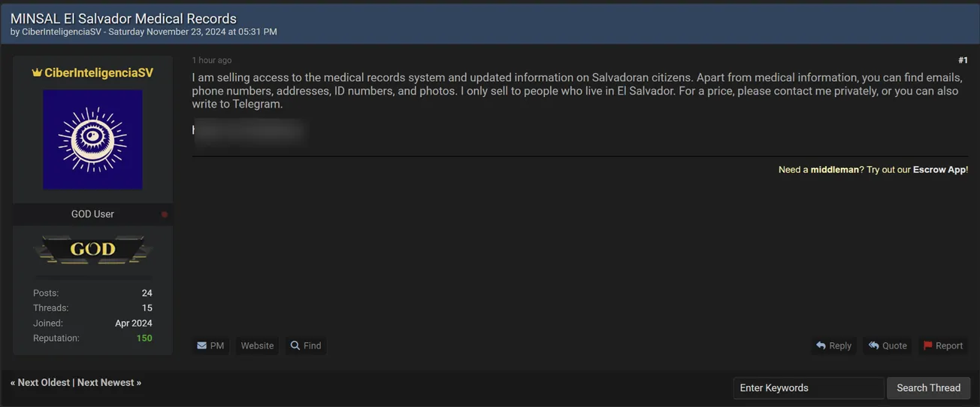Click the GOD rank badge
The image size is (980, 407).
[92, 249]
